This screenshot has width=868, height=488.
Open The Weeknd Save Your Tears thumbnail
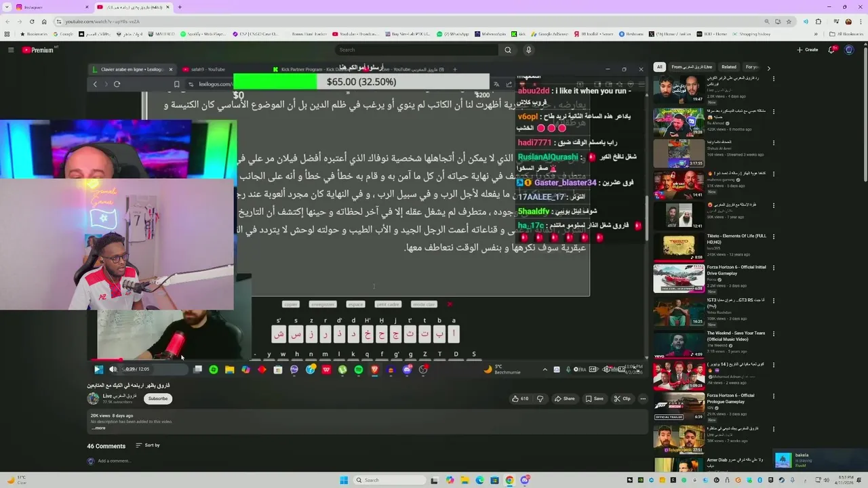point(679,344)
